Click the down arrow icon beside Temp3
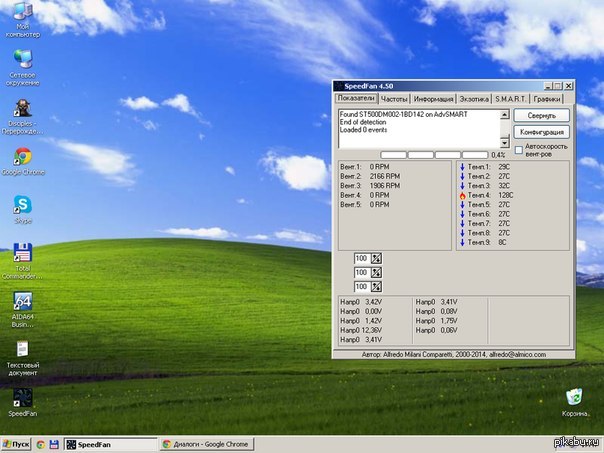604x453 pixels. click(463, 186)
